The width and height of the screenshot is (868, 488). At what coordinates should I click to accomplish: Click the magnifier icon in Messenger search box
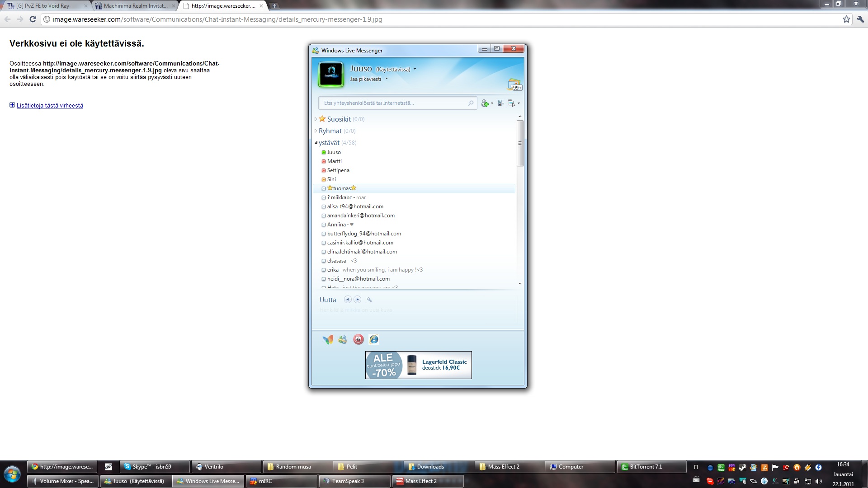[x=471, y=103]
